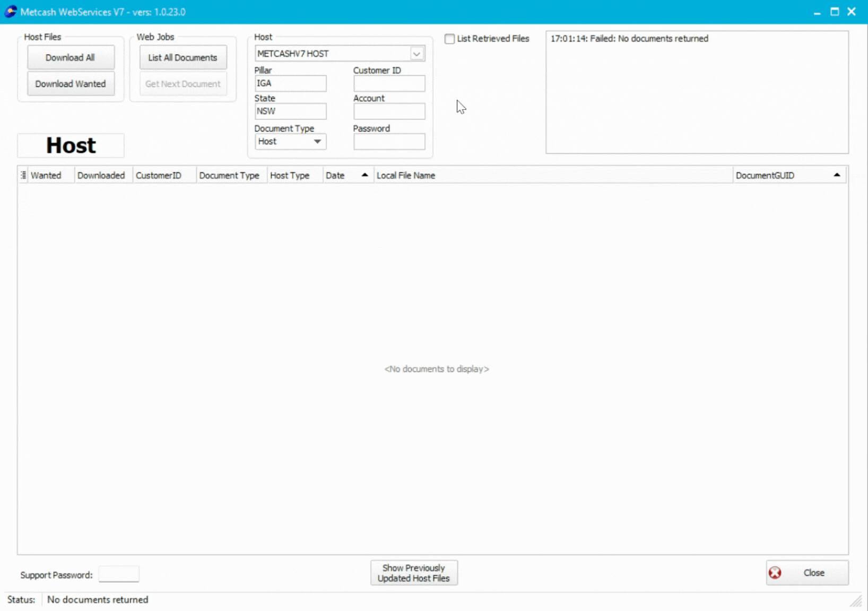The width and height of the screenshot is (868, 611).
Task: Click the DocumentGUID column sort arrow
Action: coord(837,175)
